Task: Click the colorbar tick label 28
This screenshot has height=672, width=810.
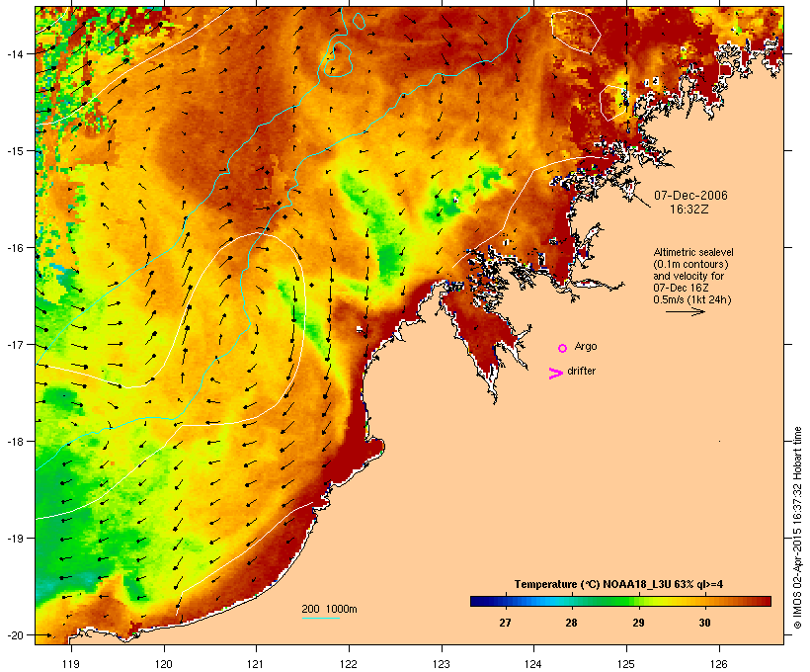Action: [571, 623]
